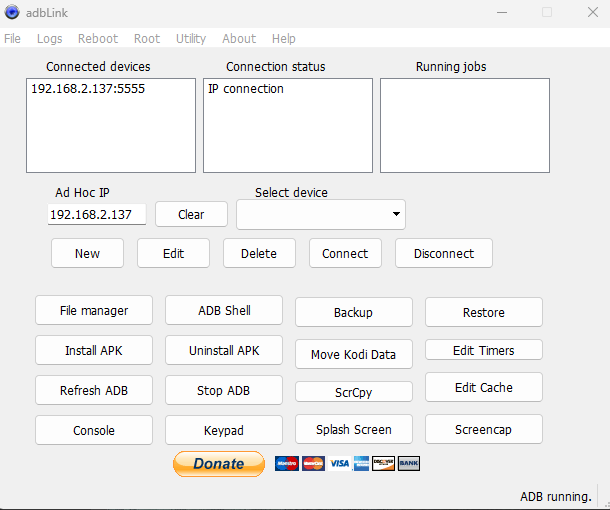Image resolution: width=610 pixels, height=510 pixels.
Task: Click Move Kodi Data button
Action: [353, 354]
